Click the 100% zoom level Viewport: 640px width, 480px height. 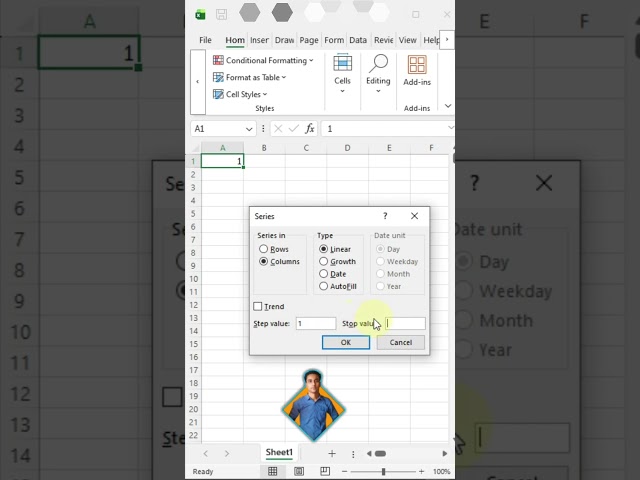[x=441, y=471]
